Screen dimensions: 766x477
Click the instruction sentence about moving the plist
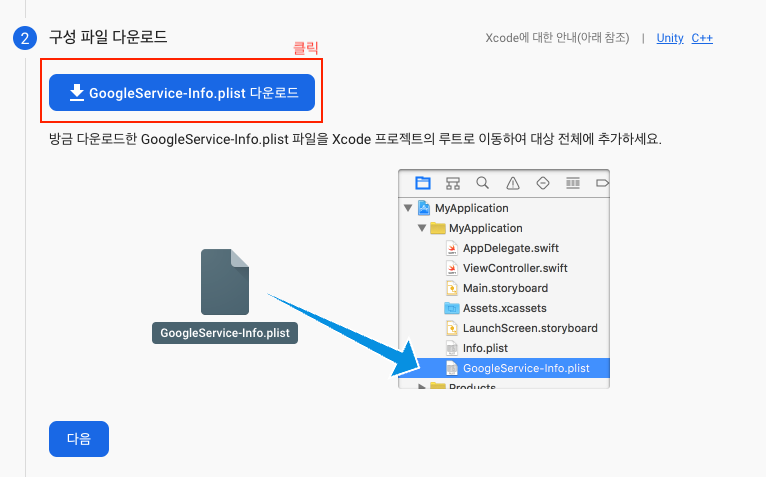[x=355, y=139]
